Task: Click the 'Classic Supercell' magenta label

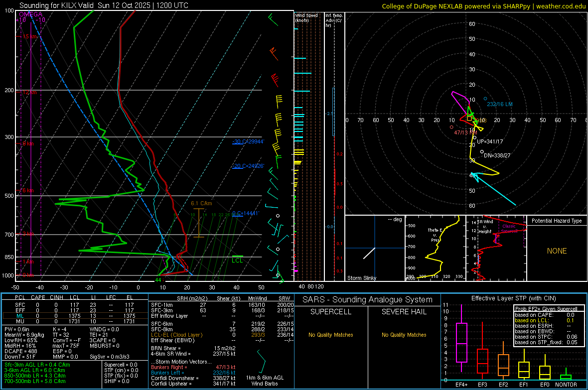Action: pyautogui.click(x=509, y=229)
